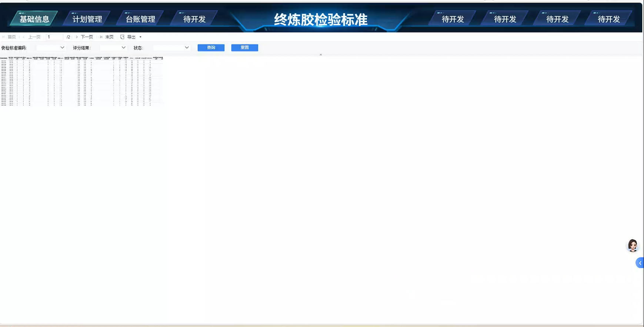644x327 pixels.
Task: Click the blue 重置 button
Action: [245, 48]
